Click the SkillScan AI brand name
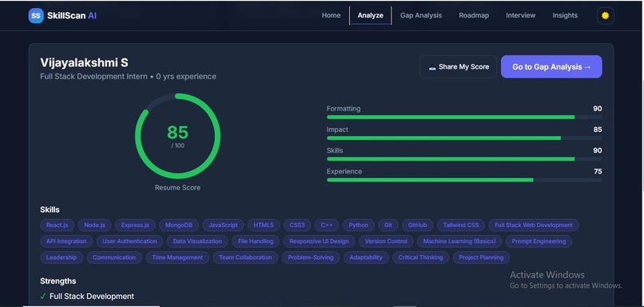 click(72, 16)
